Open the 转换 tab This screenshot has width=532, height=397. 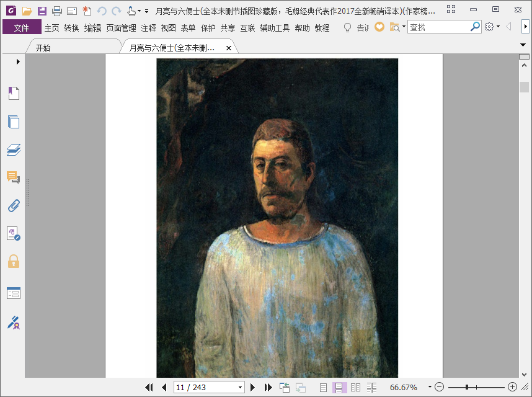coord(71,28)
